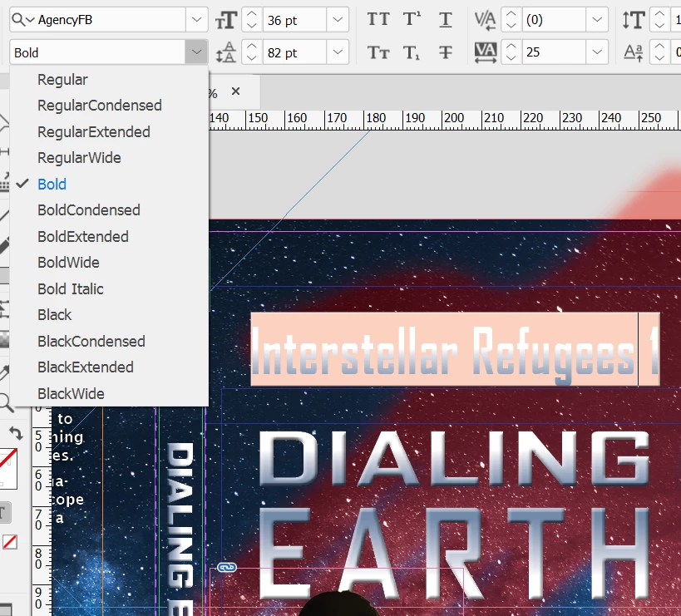
Task: Choose RegularExtended font style
Action: [109, 132]
